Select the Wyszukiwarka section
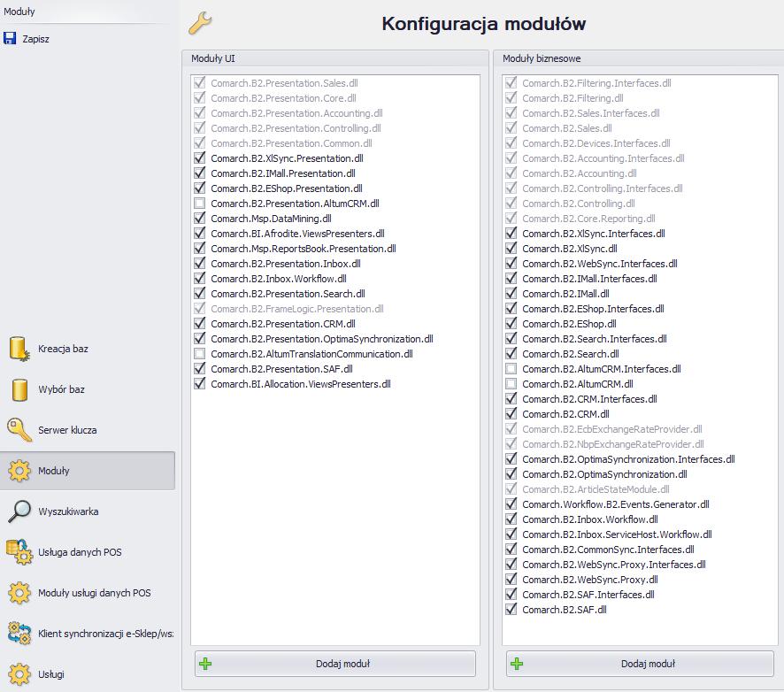 click(88, 511)
